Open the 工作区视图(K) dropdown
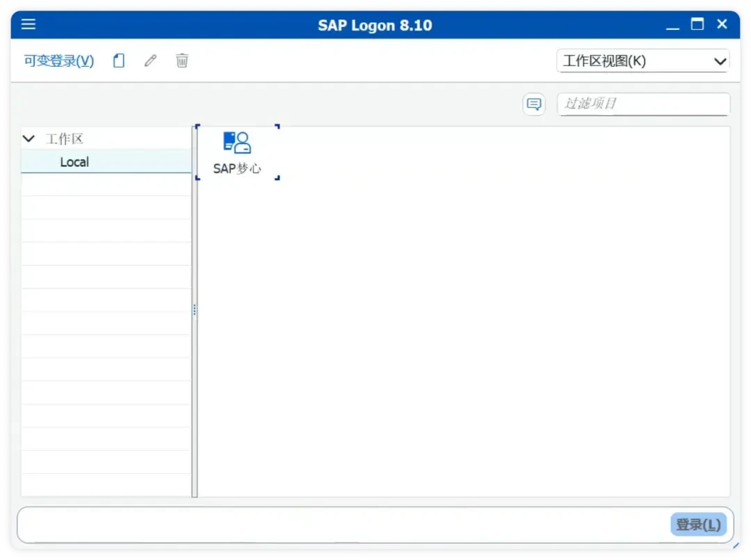Viewport: 751px width, 560px height. pyautogui.click(x=643, y=61)
